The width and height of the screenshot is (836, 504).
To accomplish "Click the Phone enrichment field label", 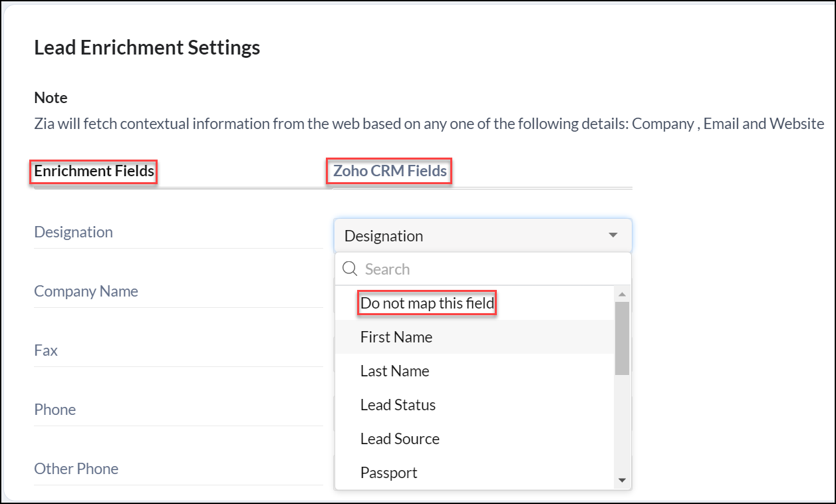I will 55,410.
